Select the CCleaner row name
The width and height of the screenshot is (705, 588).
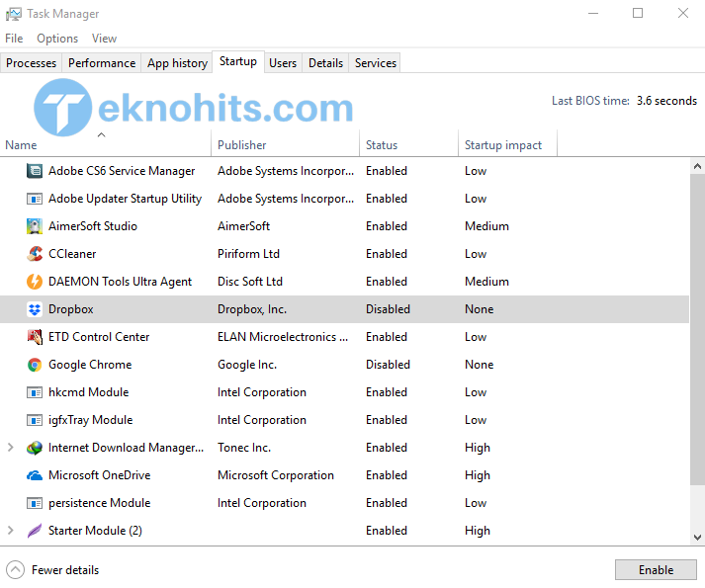point(72,254)
